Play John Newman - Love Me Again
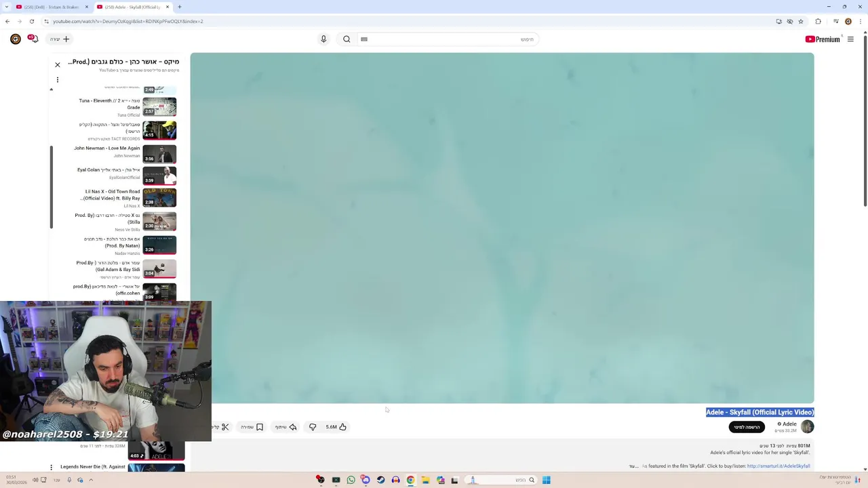The image size is (868, 488). coord(125,152)
